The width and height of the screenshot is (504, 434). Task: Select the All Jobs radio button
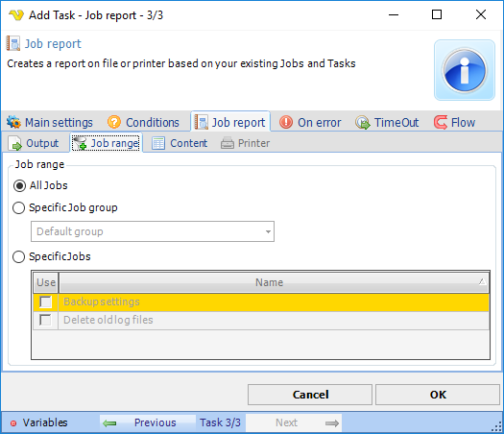coord(19,186)
